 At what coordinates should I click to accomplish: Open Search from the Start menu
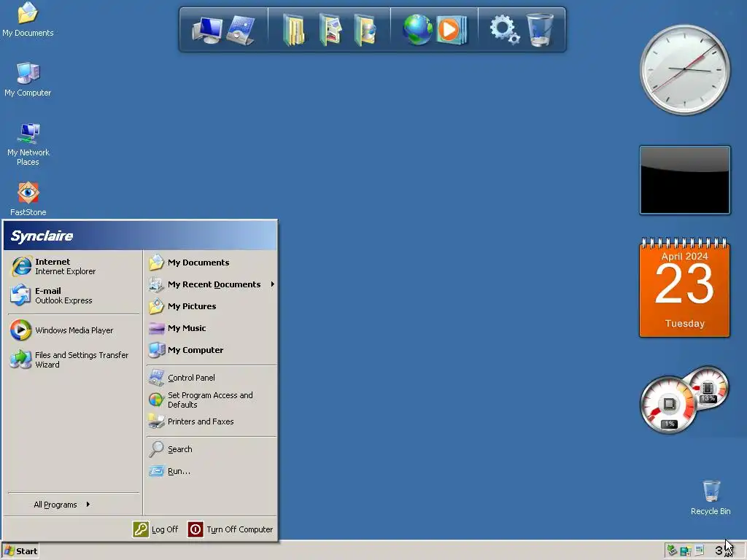[211, 449]
